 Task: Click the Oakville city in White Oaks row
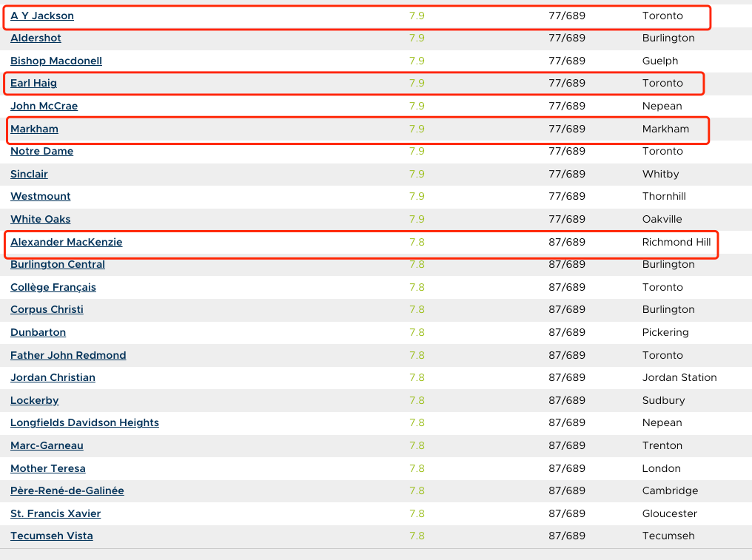click(662, 219)
